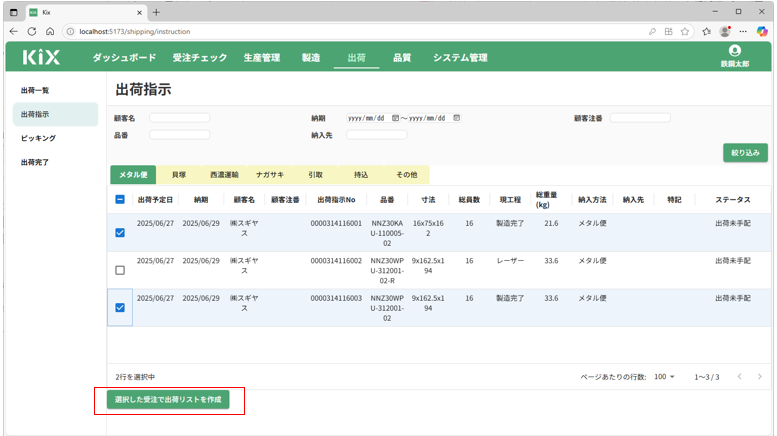Switch to the 持込 tab
777x436 pixels.
361,174
